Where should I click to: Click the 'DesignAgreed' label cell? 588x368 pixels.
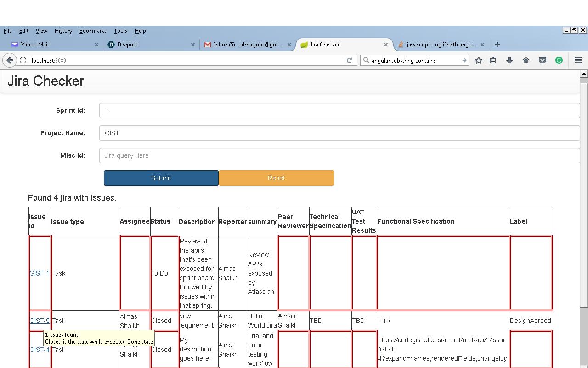(531, 321)
